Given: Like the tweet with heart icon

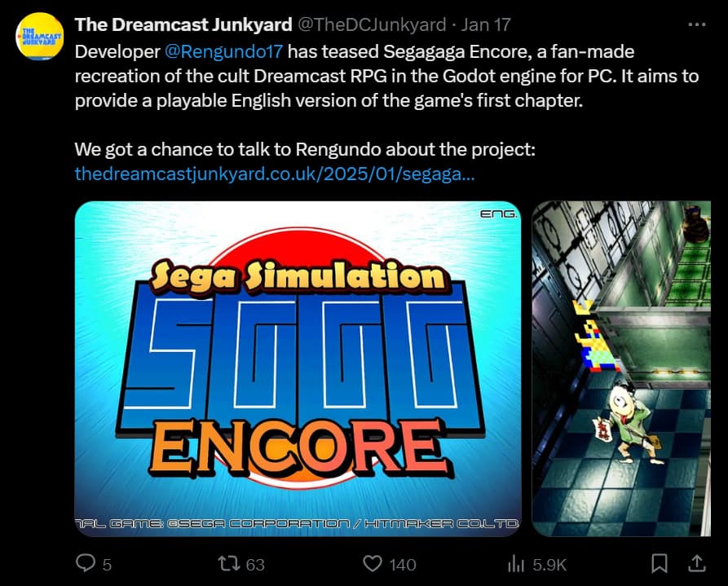Looking at the screenshot, I should [x=373, y=564].
